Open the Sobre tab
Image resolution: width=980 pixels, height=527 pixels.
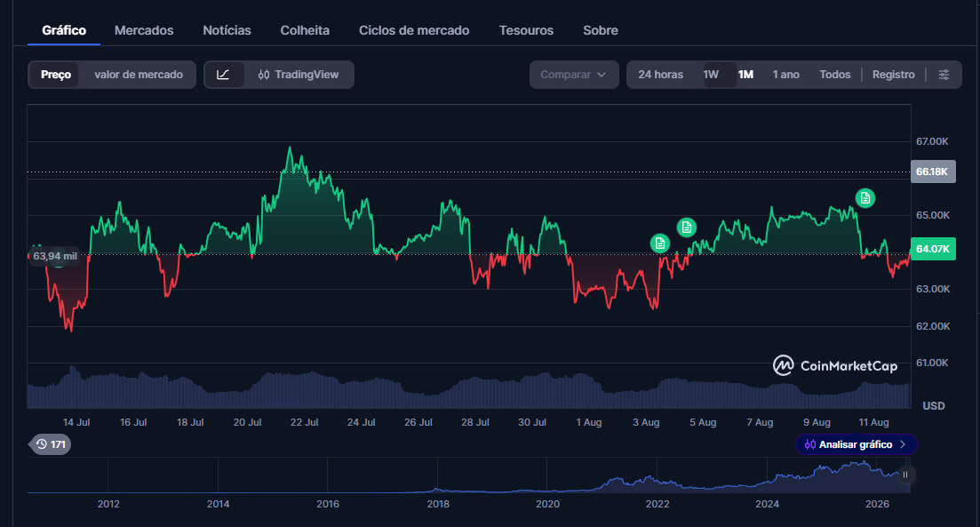[601, 30]
